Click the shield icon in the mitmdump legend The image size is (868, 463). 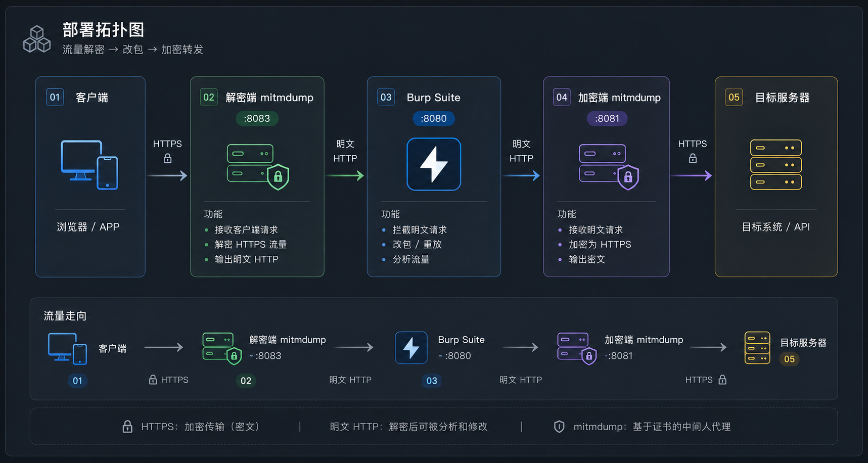point(559,427)
